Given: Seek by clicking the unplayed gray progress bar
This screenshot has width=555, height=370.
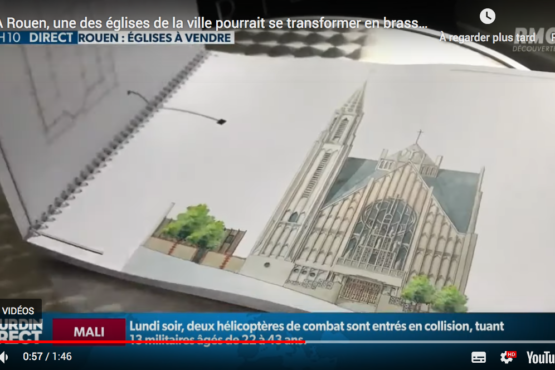Looking at the screenshot, I should [430, 342].
